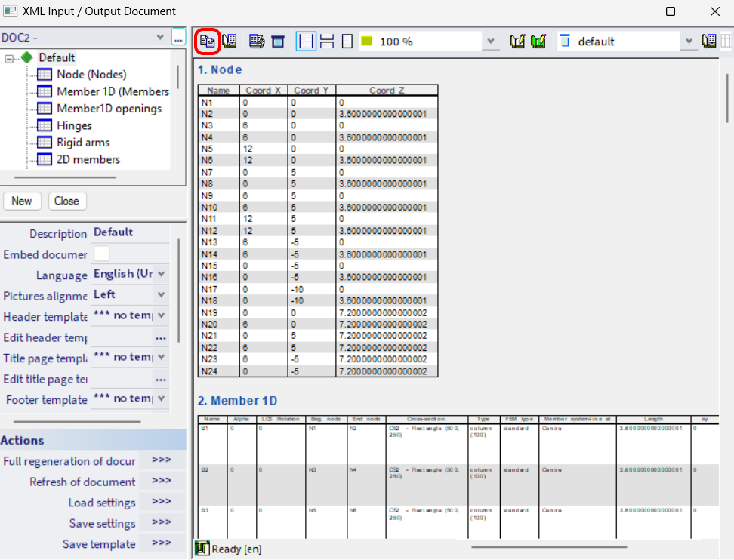
Task: Click the horizontal split layout icon
Action: click(x=327, y=41)
